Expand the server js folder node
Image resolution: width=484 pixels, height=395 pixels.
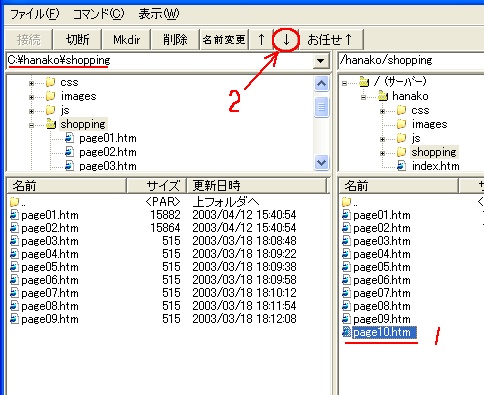[x=383, y=139]
